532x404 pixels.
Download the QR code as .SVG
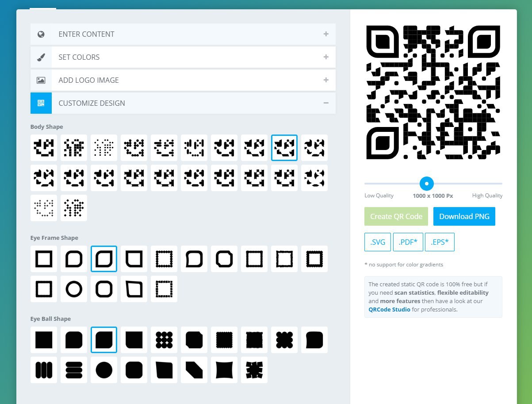(x=378, y=242)
